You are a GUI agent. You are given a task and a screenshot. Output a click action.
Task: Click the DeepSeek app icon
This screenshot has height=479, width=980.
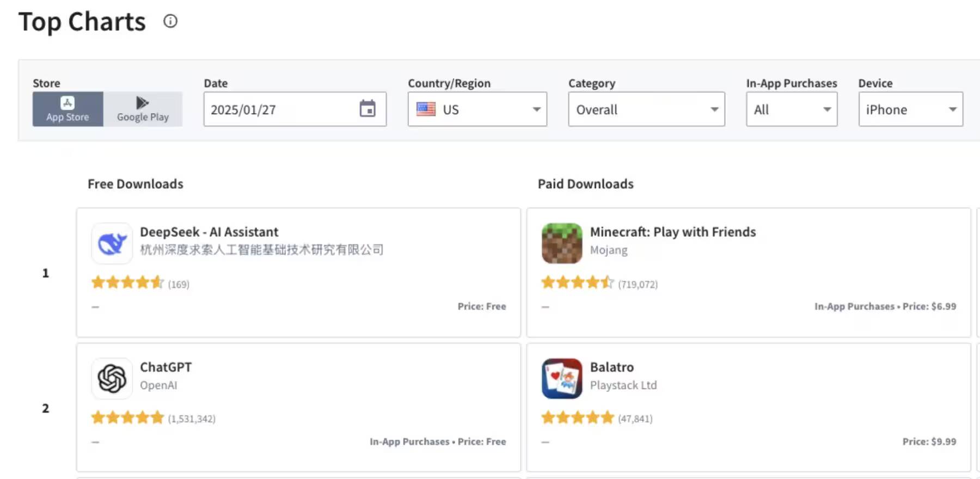112,243
